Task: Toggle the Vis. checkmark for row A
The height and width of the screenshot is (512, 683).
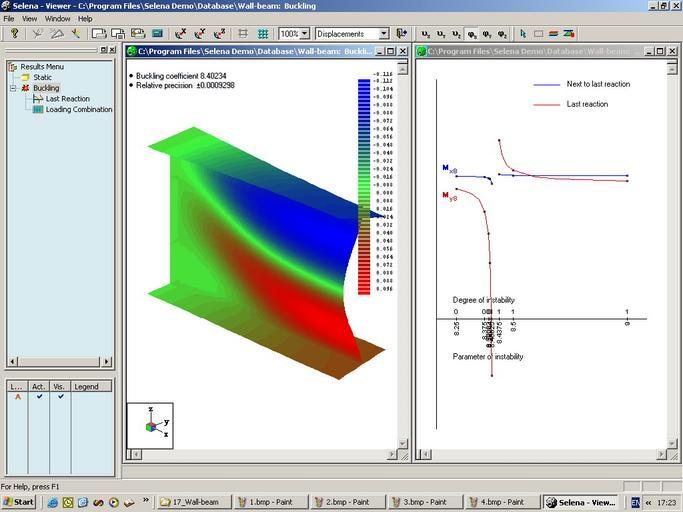Action: [x=60, y=397]
